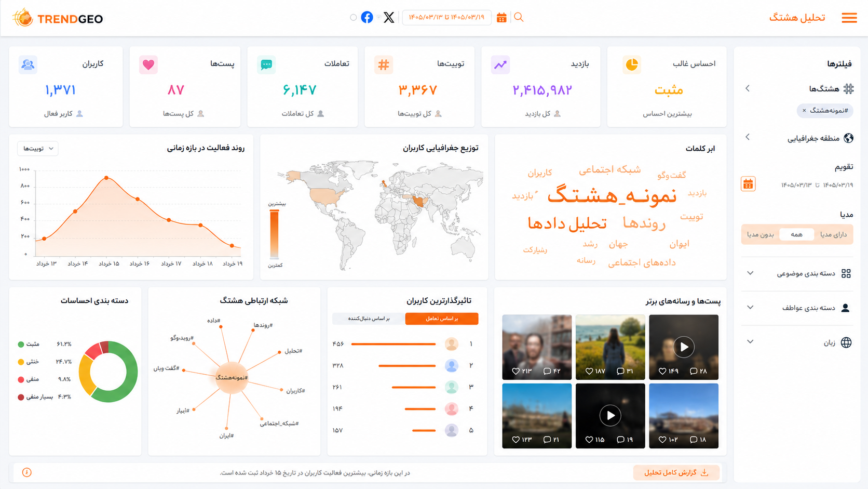
Task: Open the post thumbnail with ۱۲۳ likes
Action: [537, 416]
